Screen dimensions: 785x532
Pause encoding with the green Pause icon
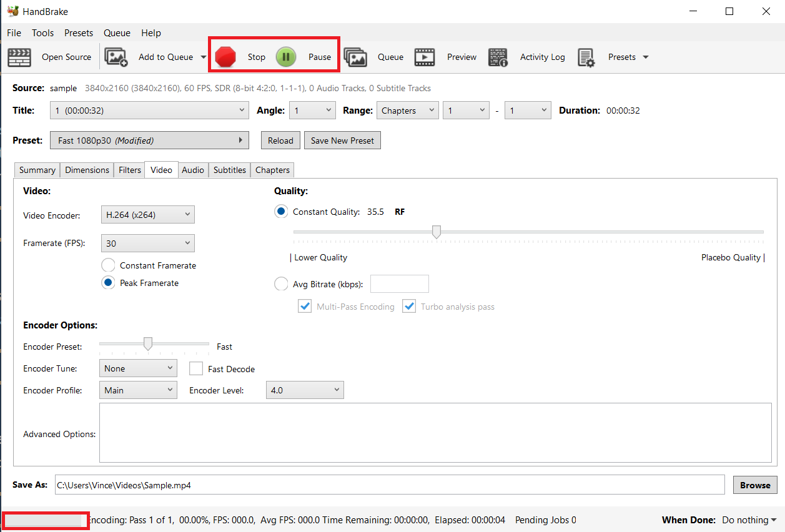[286, 57]
